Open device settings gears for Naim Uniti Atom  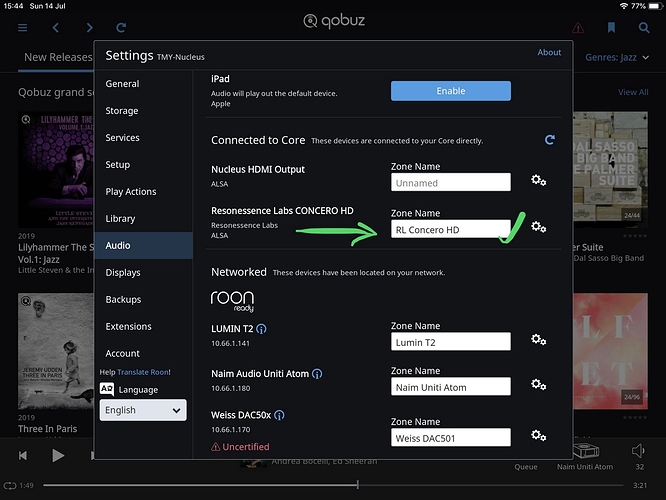[x=539, y=384]
